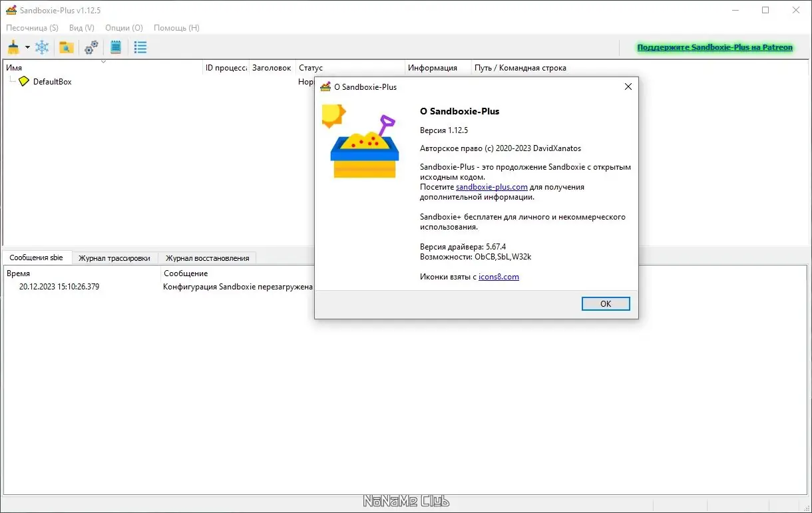Screen dimensions: 812x513
Task: Open the sandboxie-plus.com link
Action: (x=492, y=187)
